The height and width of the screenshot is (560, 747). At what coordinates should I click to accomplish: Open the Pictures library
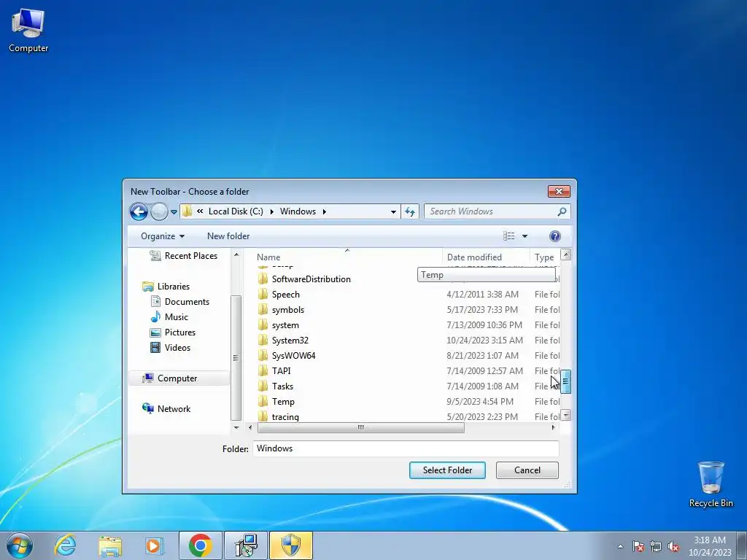click(x=173, y=332)
